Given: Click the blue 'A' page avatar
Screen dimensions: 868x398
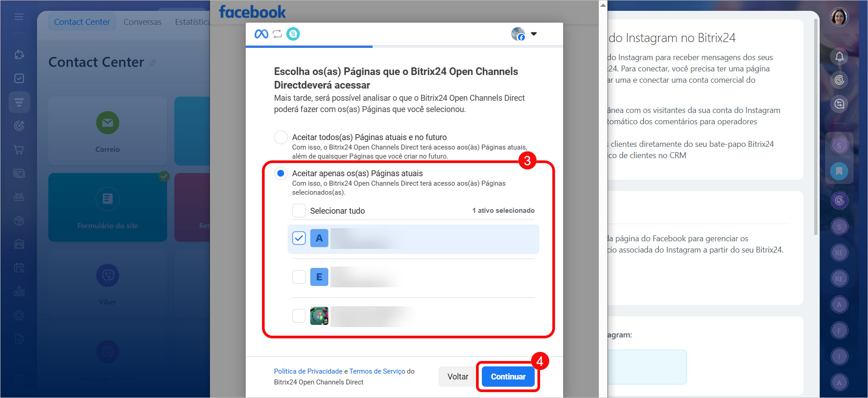Looking at the screenshot, I should [x=319, y=238].
